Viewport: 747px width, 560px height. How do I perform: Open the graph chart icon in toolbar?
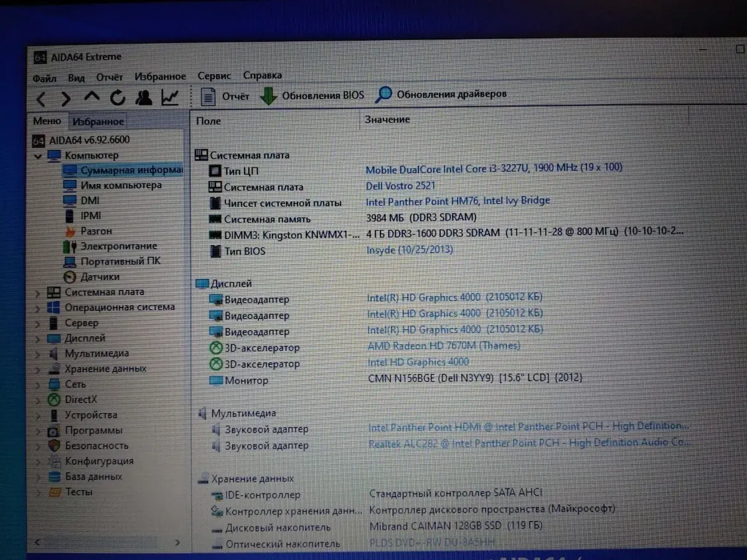[169, 97]
